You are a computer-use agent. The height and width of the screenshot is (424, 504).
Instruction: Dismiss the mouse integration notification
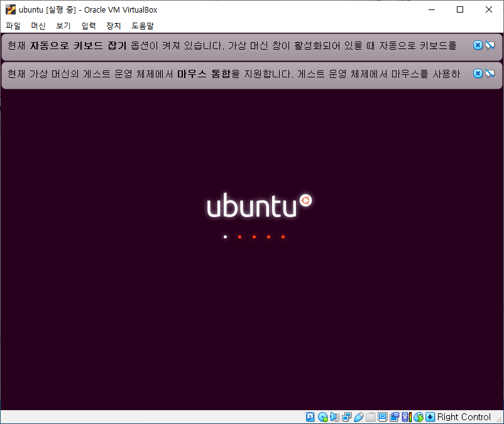click(478, 74)
